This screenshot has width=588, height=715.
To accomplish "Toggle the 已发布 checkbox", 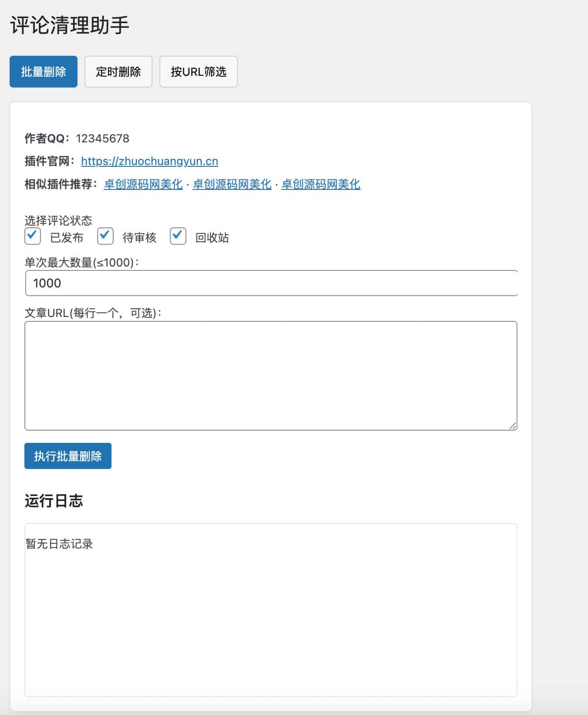I will (33, 236).
